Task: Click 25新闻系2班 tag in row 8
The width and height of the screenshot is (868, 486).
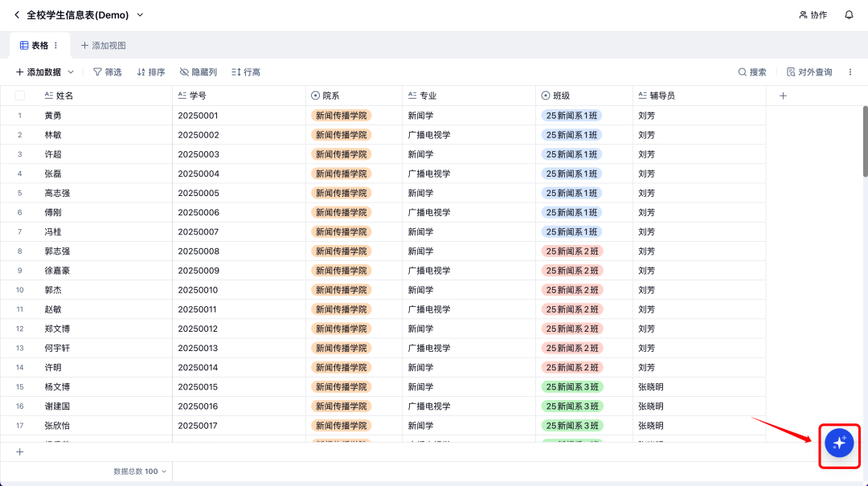Action: click(x=572, y=251)
